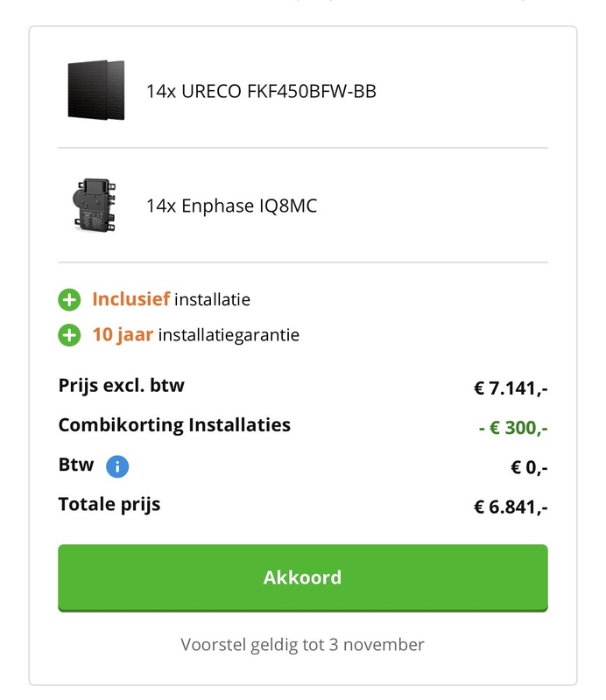Click the Enphase micro-inverter image
This screenshot has height=700, width=606.
[95, 205]
